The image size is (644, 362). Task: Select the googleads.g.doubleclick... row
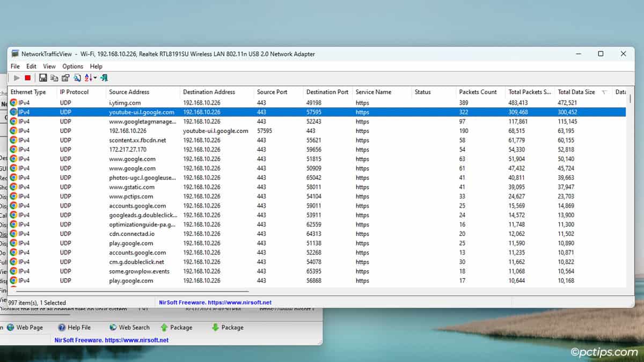pyautogui.click(x=317, y=215)
